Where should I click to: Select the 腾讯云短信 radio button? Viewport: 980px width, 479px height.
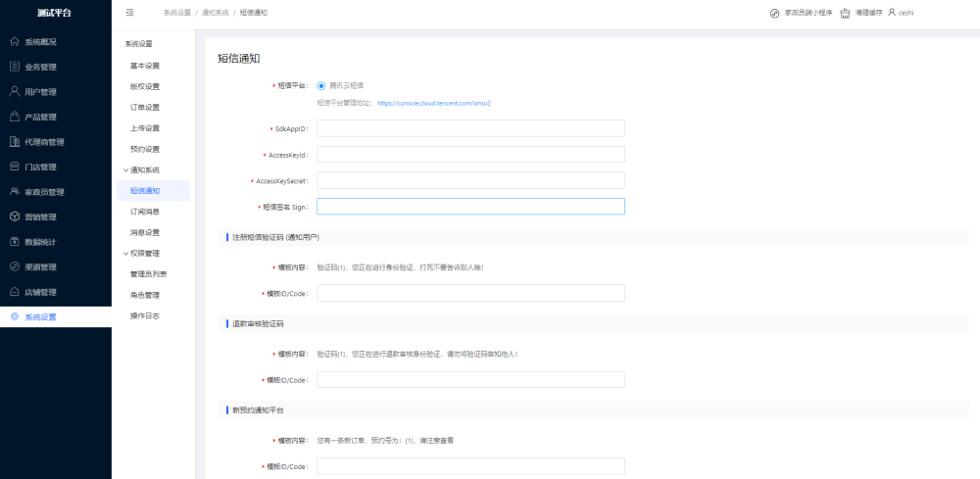(321, 85)
